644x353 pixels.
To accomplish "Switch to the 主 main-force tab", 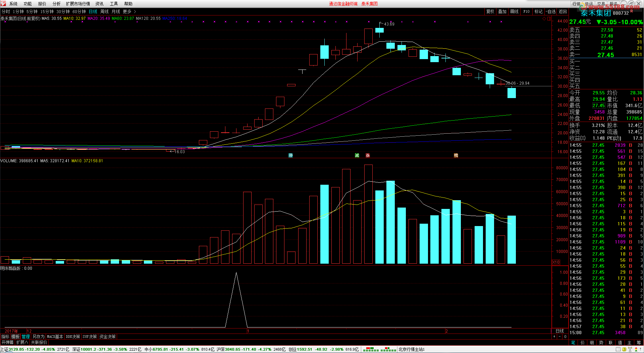I will (x=630, y=343).
